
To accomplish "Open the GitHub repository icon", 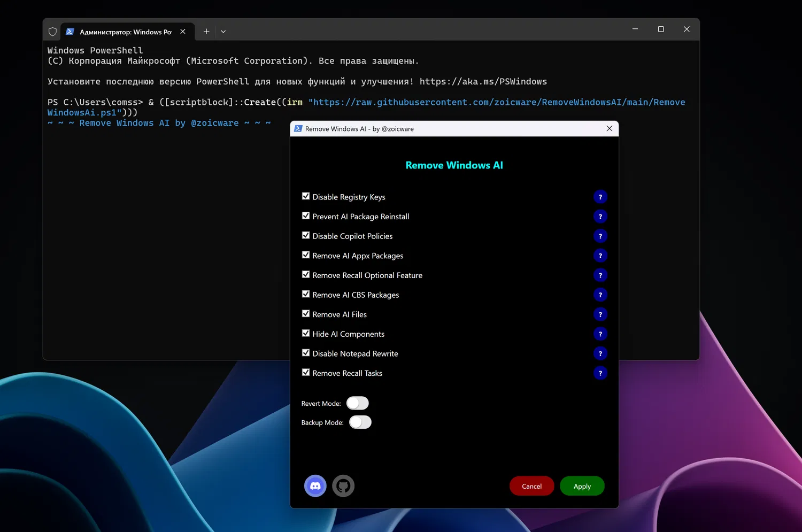I will (343, 486).
